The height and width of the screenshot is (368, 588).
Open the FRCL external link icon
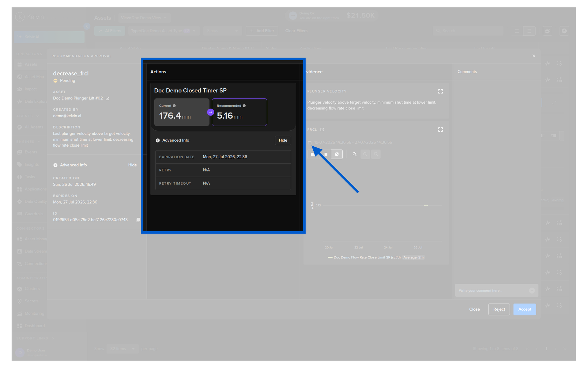coord(322,130)
